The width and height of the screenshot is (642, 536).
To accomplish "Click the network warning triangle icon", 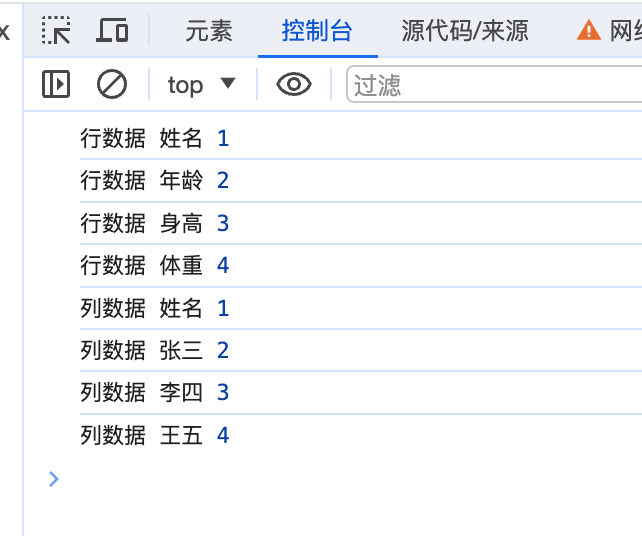I will tap(589, 30).
